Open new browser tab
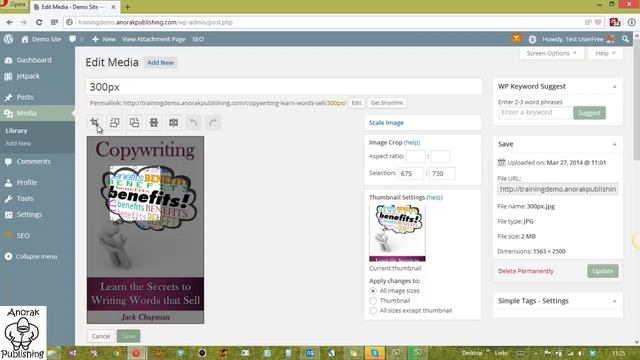This screenshot has width=640, height=360. [x=127, y=7]
